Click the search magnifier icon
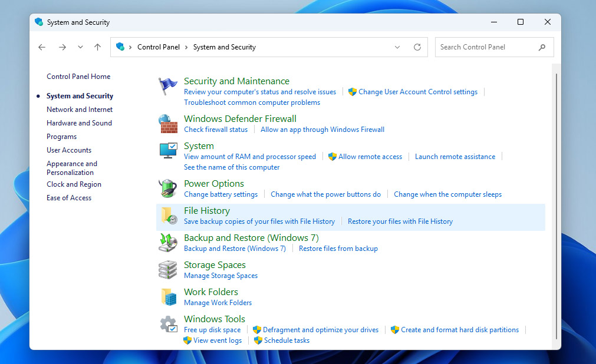 [542, 47]
